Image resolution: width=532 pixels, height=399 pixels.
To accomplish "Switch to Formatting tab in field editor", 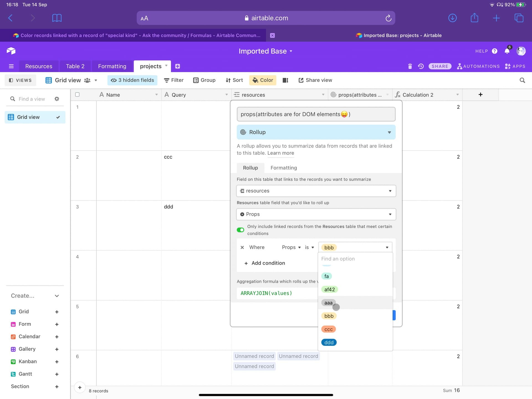I will pos(283,168).
